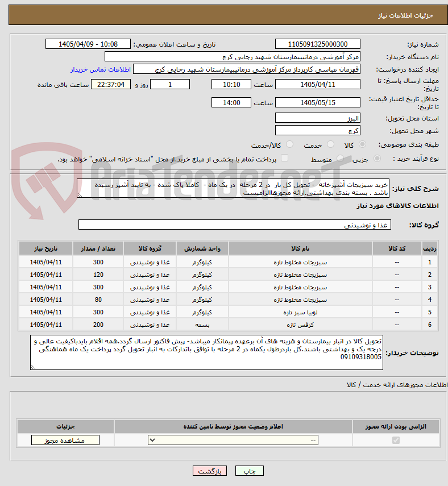Click the ردیف column header
Screen dimensions: 448x486
[x=430, y=248]
